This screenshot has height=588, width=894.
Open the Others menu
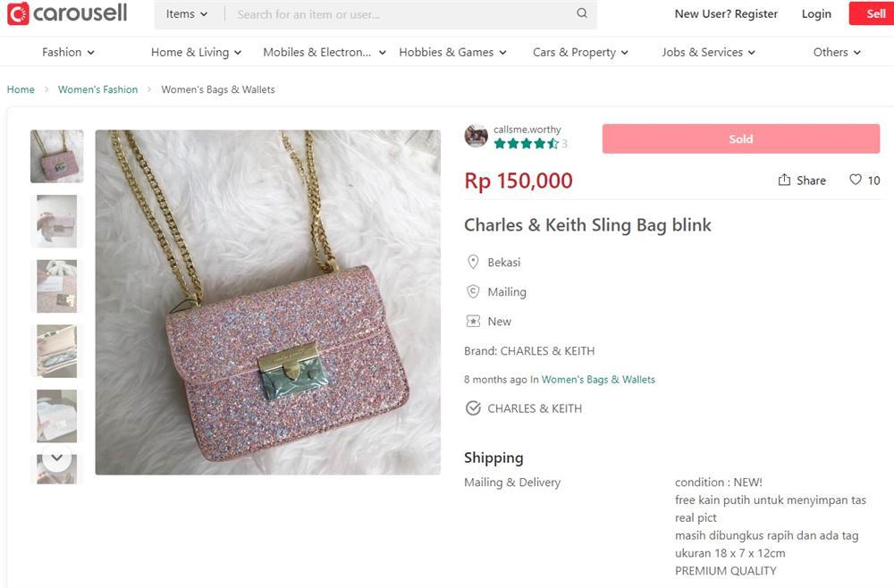click(x=835, y=52)
